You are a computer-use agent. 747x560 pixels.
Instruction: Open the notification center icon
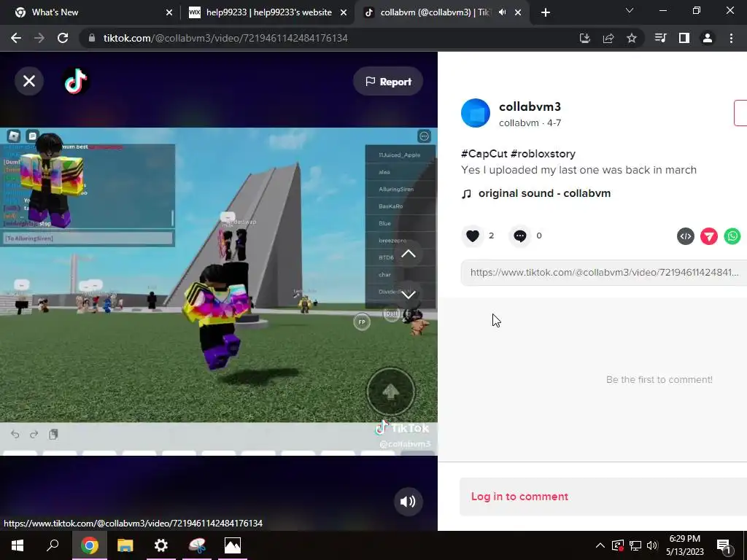click(724, 546)
